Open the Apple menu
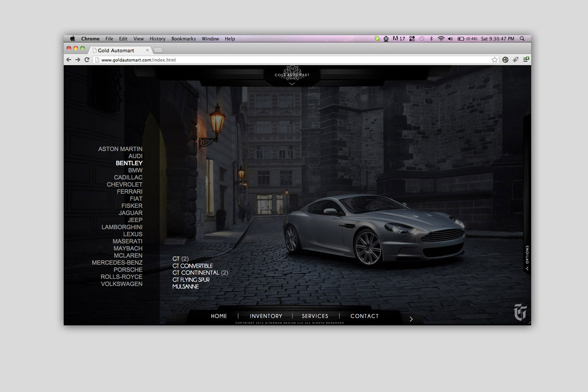This screenshot has height=392, width=588. click(73, 39)
